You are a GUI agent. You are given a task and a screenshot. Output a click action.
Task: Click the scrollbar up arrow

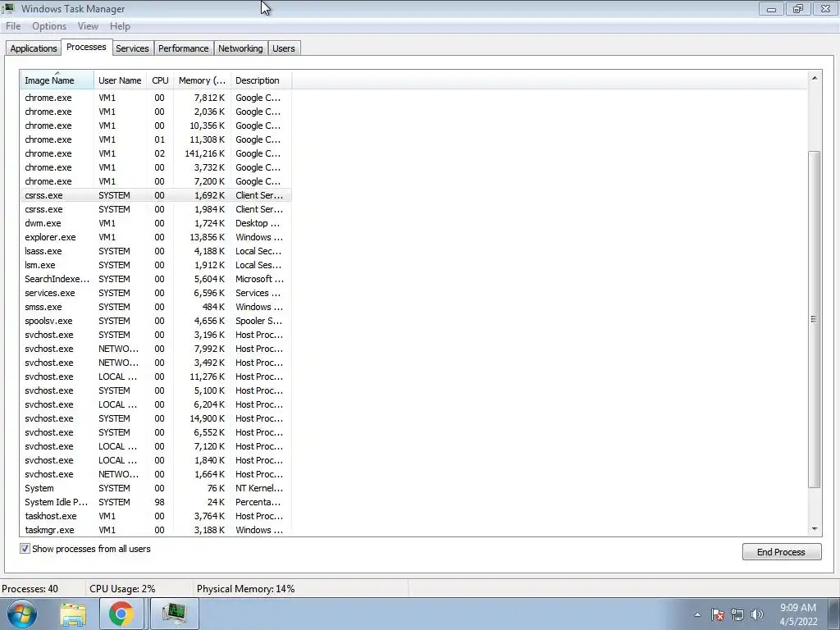pyautogui.click(x=815, y=78)
